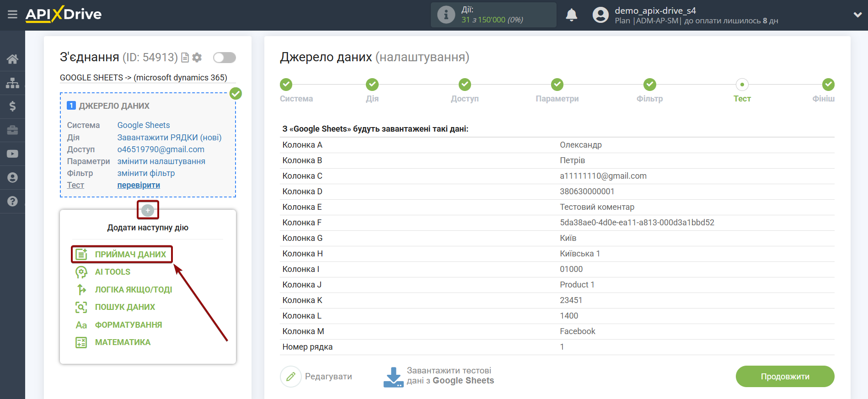Go to the Фільтр step
868x399 pixels.
pyautogui.click(x=649, y=85)
